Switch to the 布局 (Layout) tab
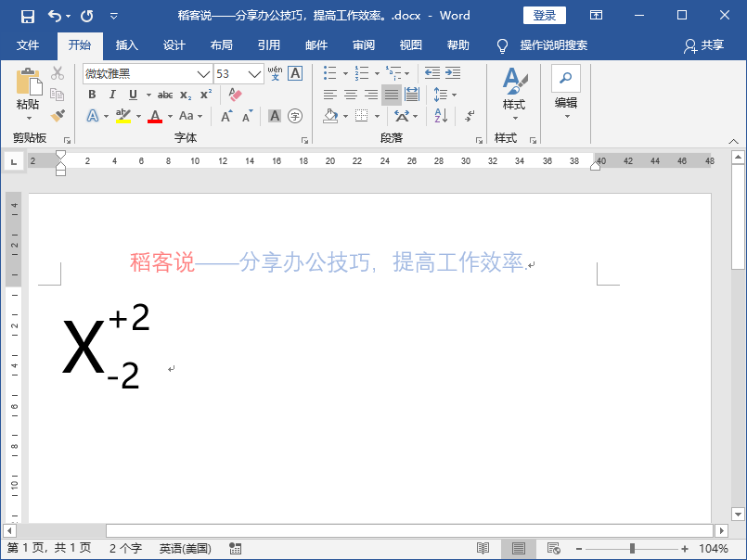Screen dimensions: 747x560 [222, 45]
